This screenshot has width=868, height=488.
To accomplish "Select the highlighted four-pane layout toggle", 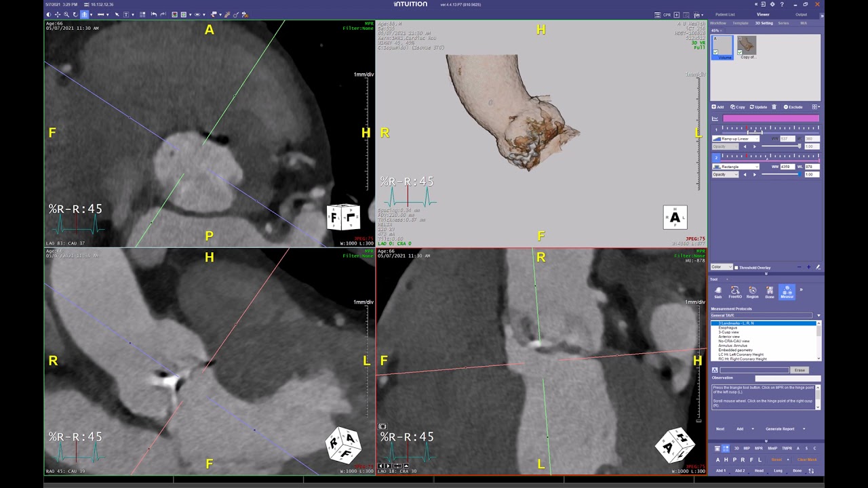I will (x=726, y=449).
